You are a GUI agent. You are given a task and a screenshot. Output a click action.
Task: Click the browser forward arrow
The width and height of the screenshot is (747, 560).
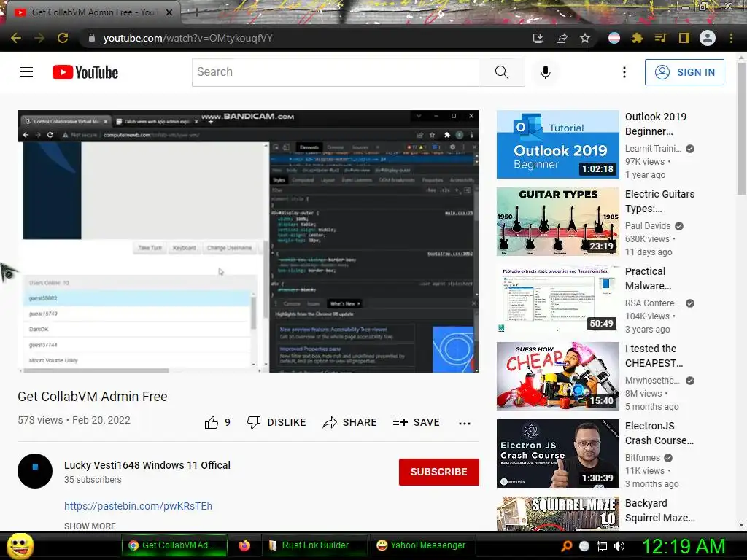pos(39,38)
